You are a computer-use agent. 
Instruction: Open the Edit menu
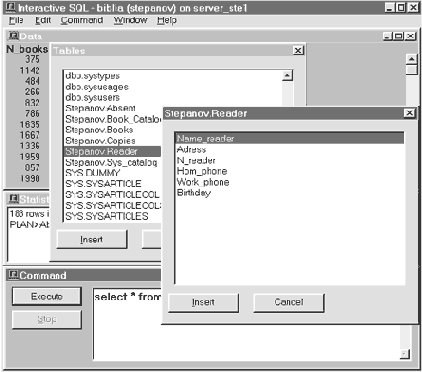[x=43, y=20]
